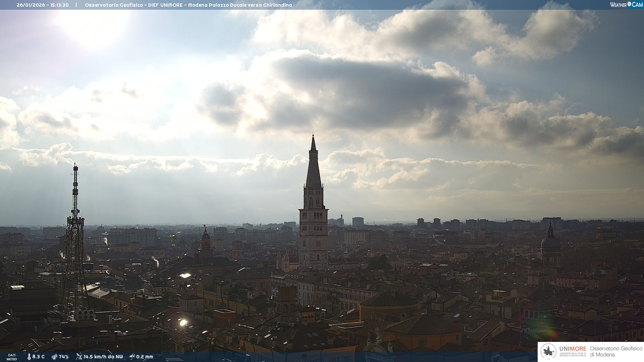Click the 74% humidity value
Image resolution: width=644 pixels, height=362 pixels.
[x=64, y=357]
